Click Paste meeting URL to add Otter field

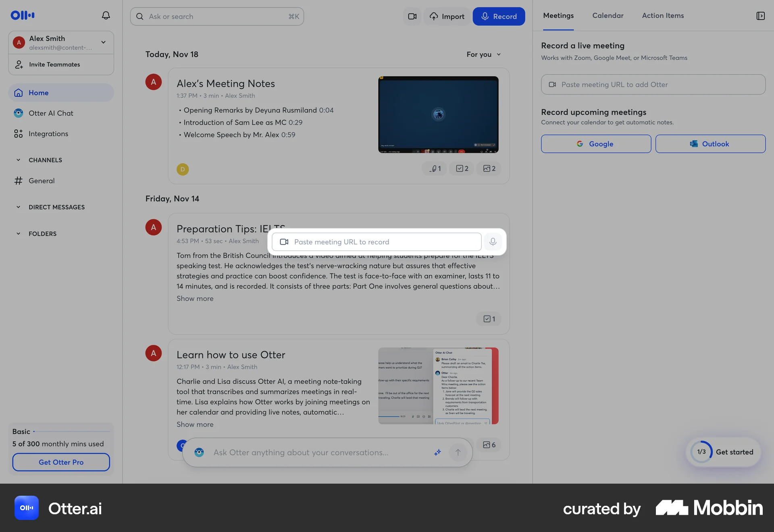653,85
